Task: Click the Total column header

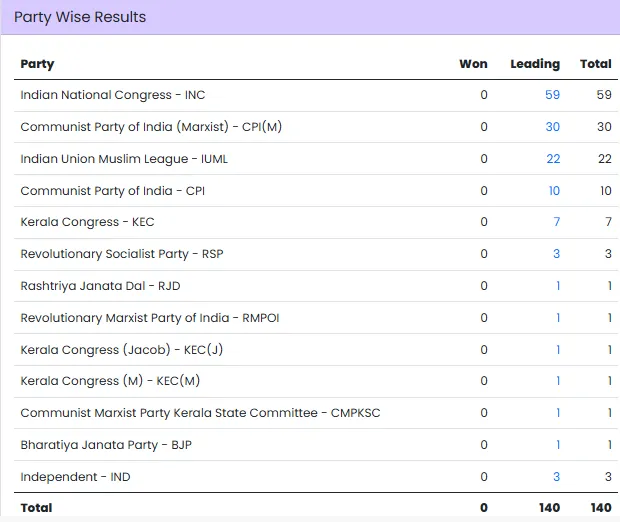Action: [x=595, y=64]
